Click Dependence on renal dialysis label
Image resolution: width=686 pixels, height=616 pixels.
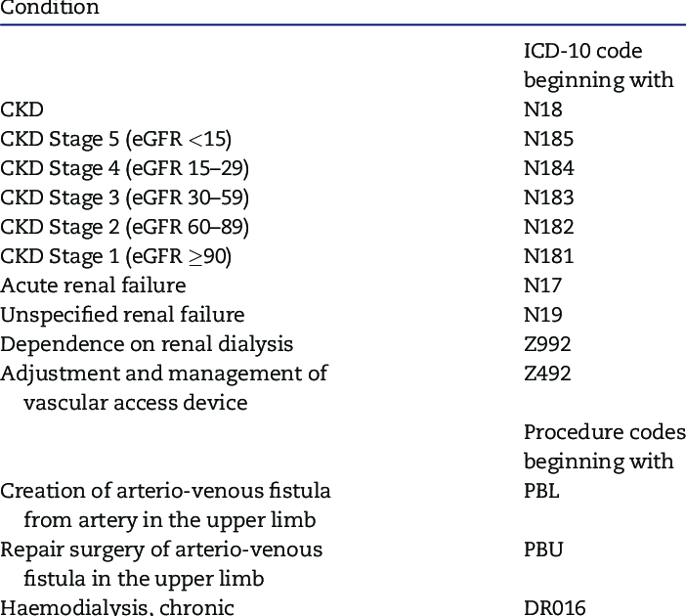coord(147,344)
